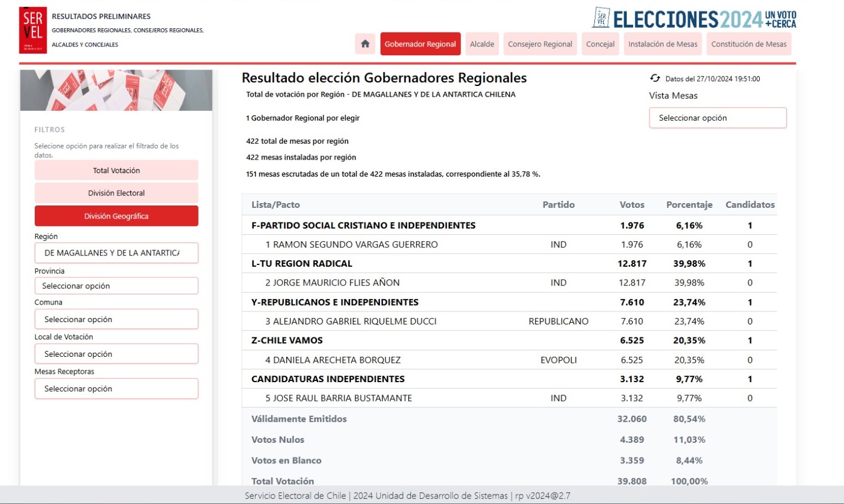Open Instalación de Mesas tab
844x504 pixels.
(x=663, y=44)
